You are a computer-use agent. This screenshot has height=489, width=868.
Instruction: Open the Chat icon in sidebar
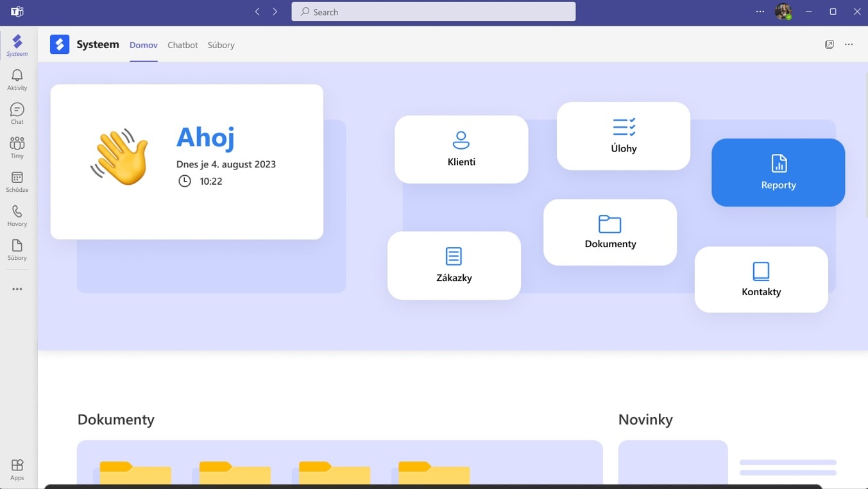(17, 114)
